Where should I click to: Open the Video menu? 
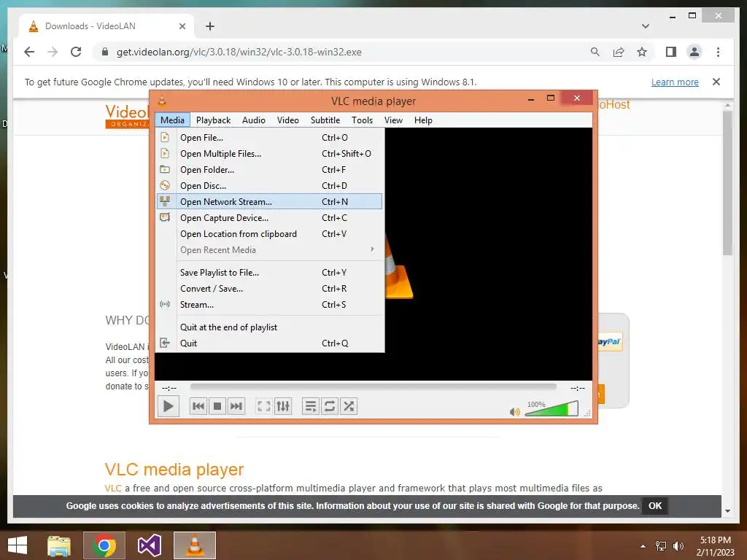287,120
